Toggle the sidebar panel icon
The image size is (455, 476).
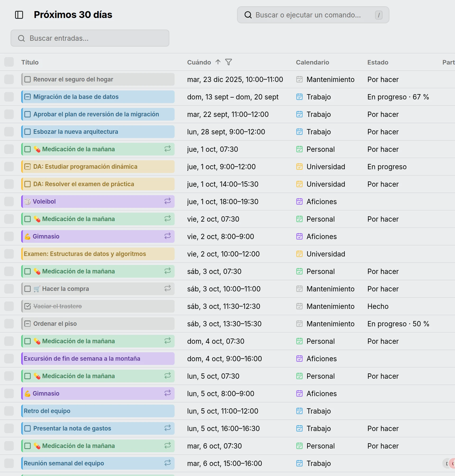click(19, 15)
